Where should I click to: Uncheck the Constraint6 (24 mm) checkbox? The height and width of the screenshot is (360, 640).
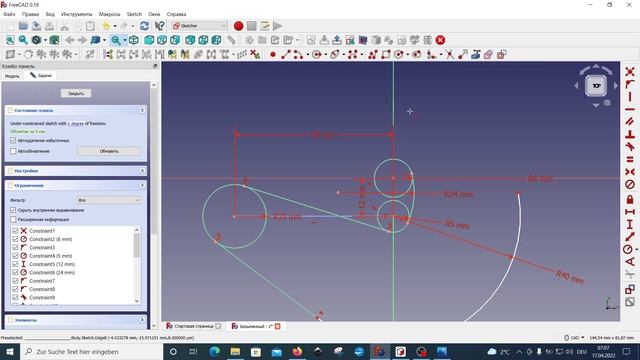tap(15, 273)
